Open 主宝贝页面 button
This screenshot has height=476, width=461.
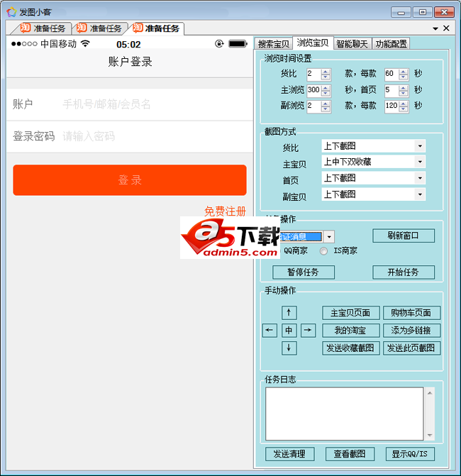click(351, 313)
